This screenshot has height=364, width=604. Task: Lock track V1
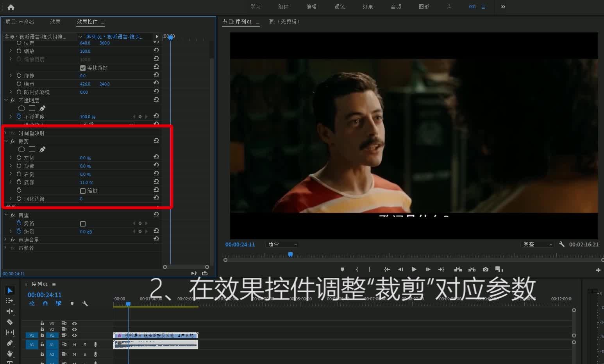coord(42,335)
